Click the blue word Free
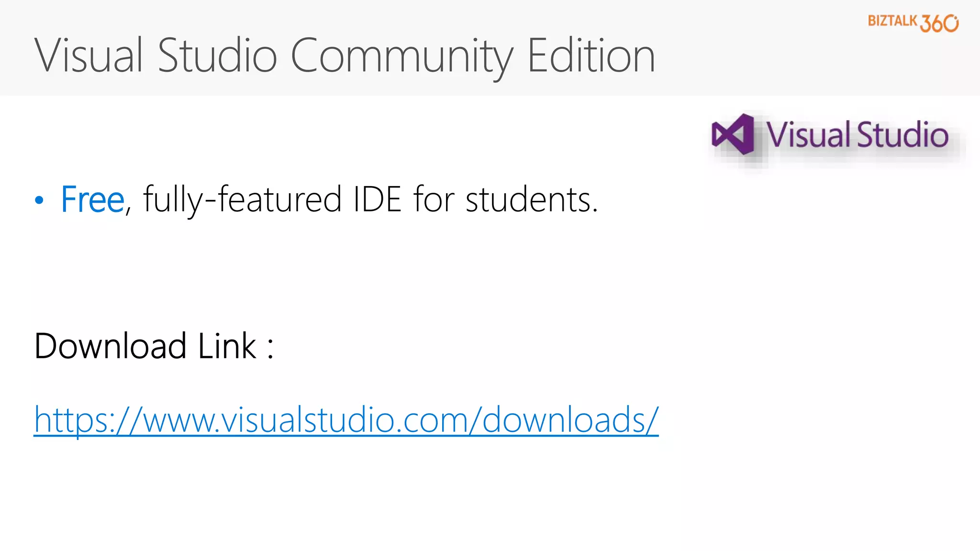 point(93,199)
